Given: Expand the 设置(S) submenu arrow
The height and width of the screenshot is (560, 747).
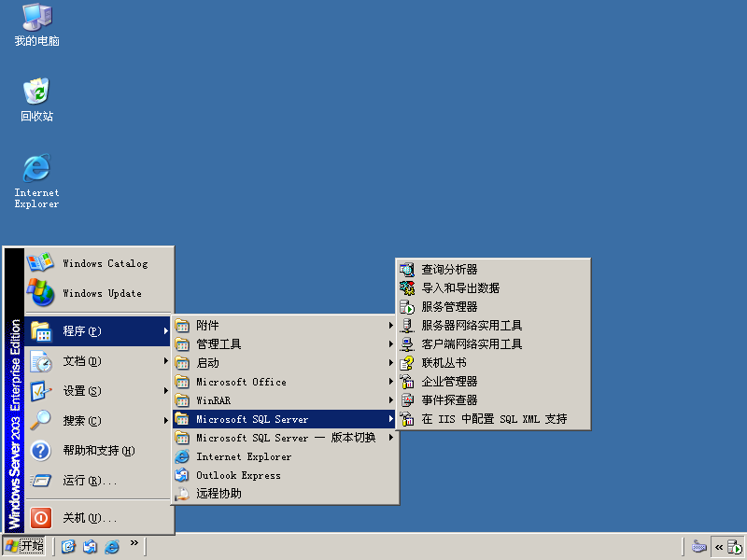Looking at the screenshot, I should pos(165,391).
